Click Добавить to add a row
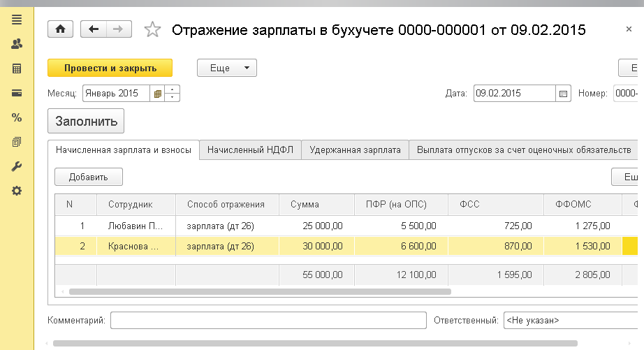Viewport: 644px width, 350px height. 88,177
